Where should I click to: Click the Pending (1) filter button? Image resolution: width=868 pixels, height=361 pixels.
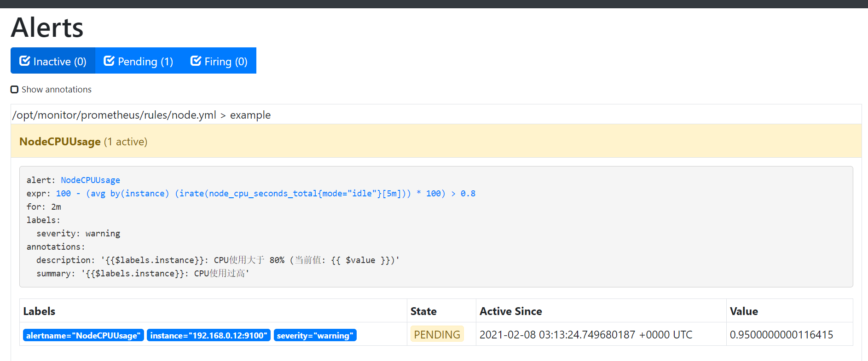pyautogui.click(x=139, y=61)
